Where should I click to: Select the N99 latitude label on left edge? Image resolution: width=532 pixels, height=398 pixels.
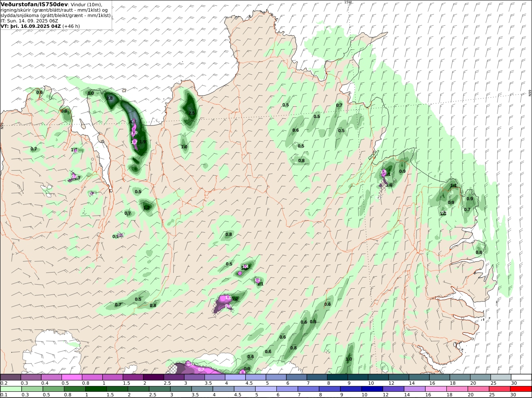pos(2,125)
